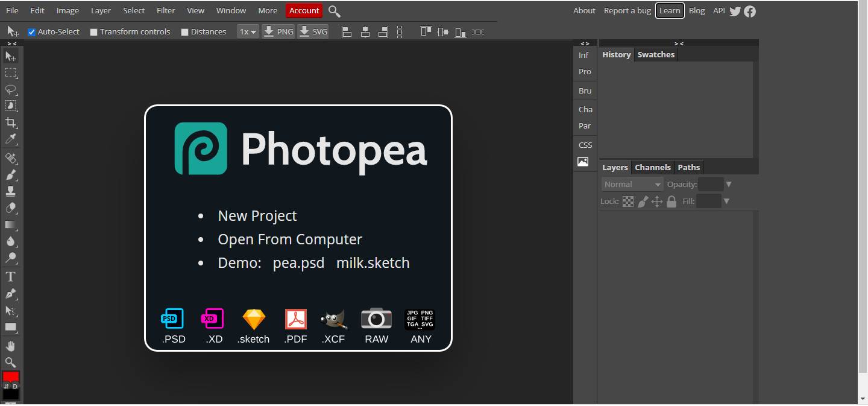Select the Rectangle shape tool

[x=11, y=328]
